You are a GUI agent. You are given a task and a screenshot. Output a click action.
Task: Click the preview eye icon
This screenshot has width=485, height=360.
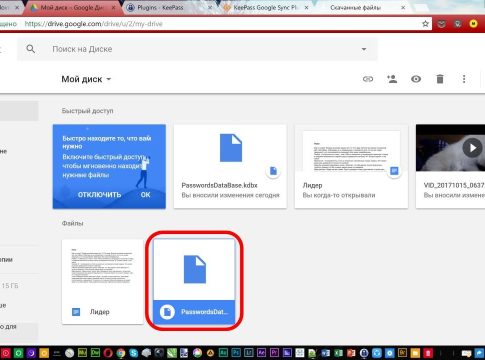tap(416, 79)
